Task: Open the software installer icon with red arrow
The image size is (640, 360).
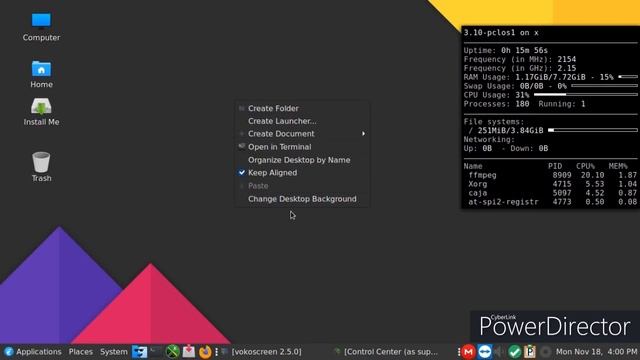Action: (x=189, y=351)
